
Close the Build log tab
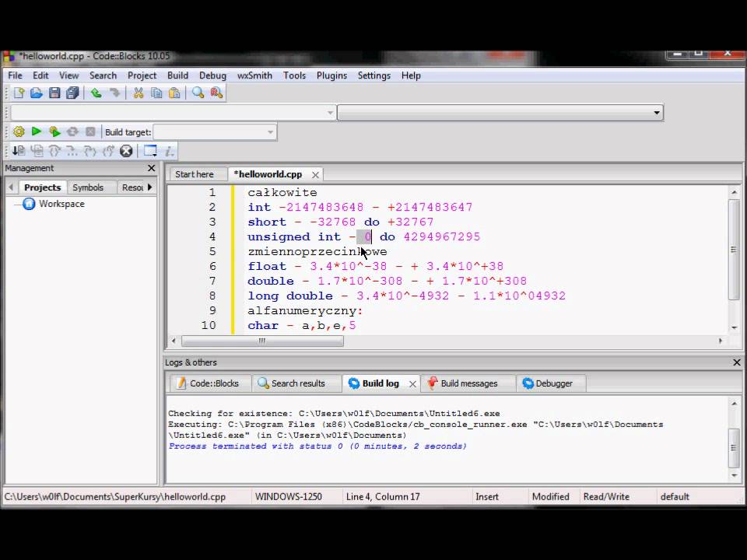(x=412, y=383)
